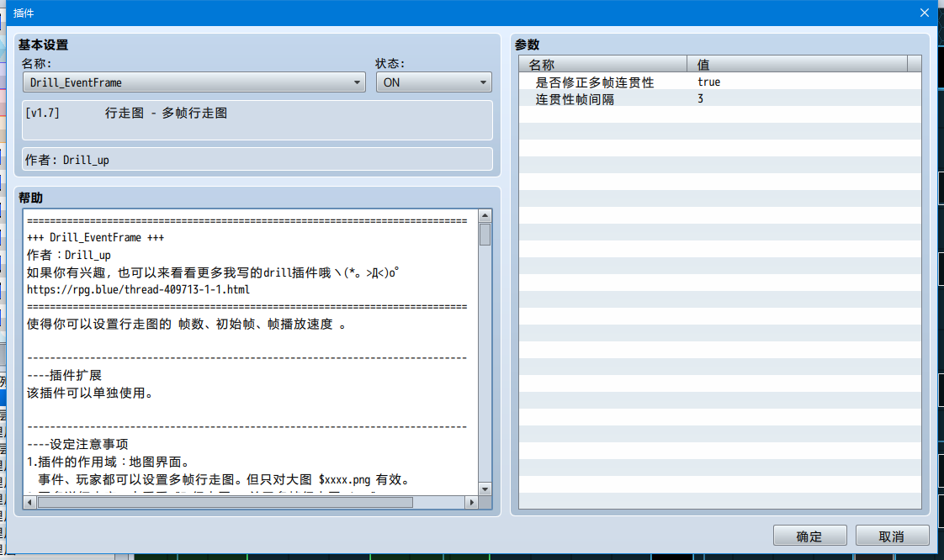The width and height of the screenshot is (944, 560).
Task: Click the 作者: Drill_up author field
Action: click(x=257, y=160)
